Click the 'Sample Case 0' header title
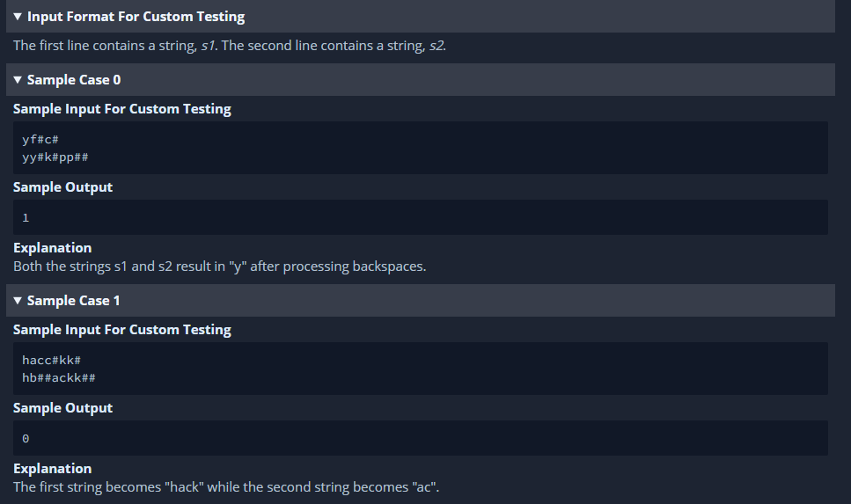Screen dimensions: 851x504 pyautogui.click(x=74, y=80)
